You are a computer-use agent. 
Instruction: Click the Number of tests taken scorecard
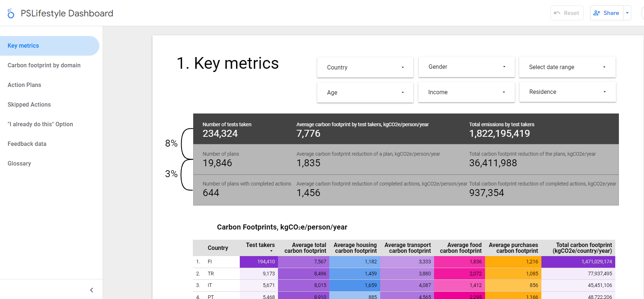(x=227, y=129)
